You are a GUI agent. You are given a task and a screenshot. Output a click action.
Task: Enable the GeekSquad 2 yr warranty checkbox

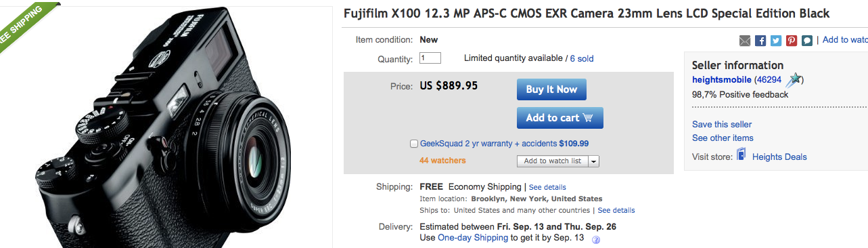click(x=414, y=144)
